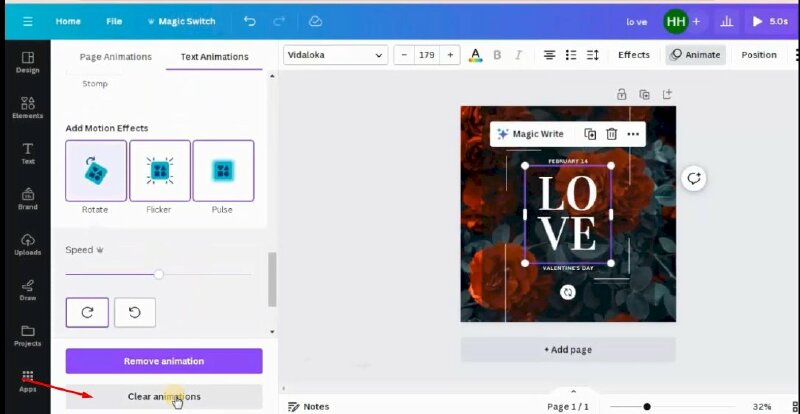Open Magic Write on selected text
The width and height of the screenshot is (800, 414).
click(531, 134)
